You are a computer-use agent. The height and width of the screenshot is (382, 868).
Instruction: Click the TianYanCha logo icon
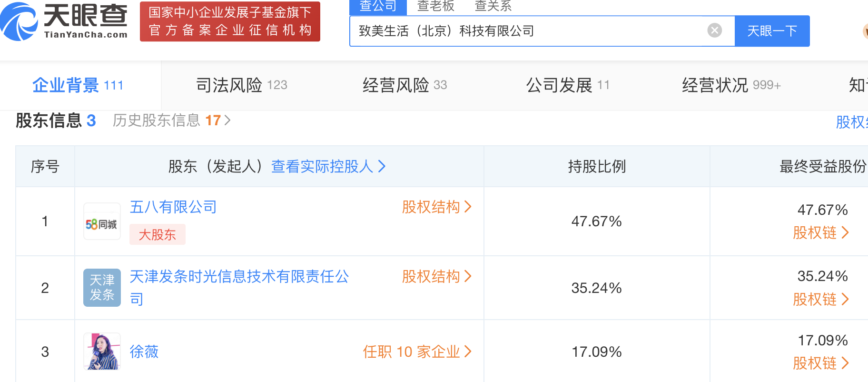(x=19, y=21)
